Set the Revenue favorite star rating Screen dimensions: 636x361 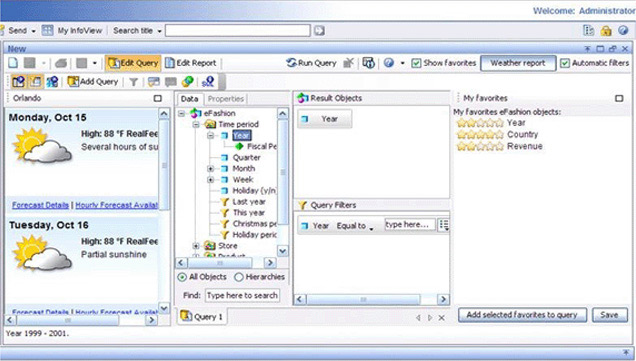click(x=480, y=146)
